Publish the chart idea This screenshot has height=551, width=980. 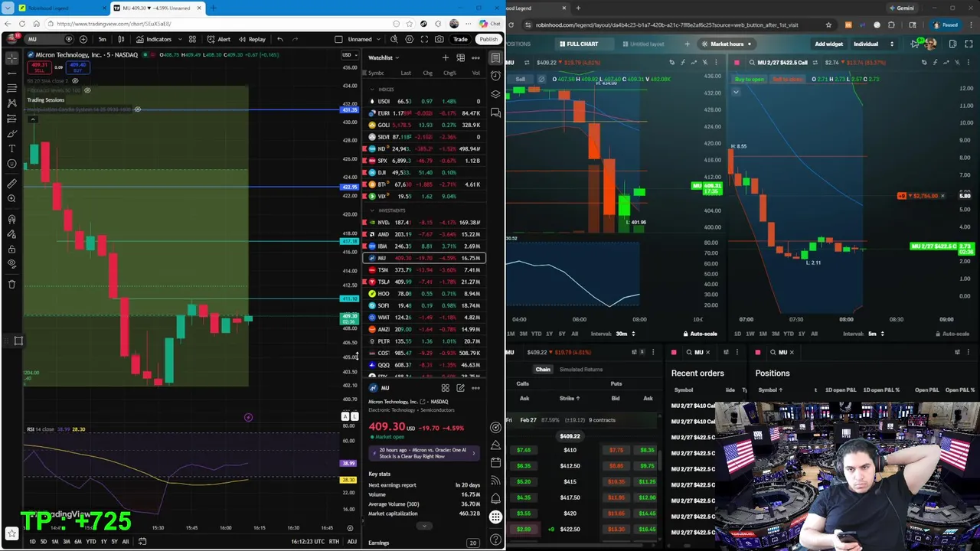[488, 39]
